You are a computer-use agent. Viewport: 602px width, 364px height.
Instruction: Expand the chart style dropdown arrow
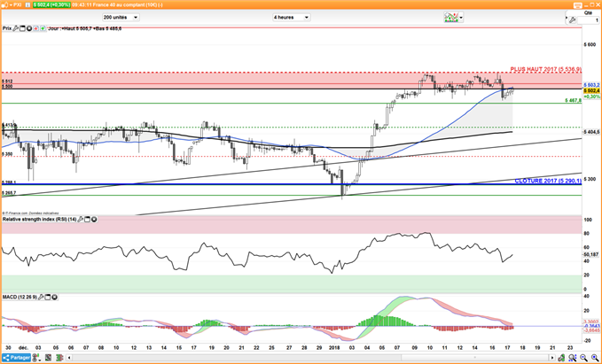point(461,18)
